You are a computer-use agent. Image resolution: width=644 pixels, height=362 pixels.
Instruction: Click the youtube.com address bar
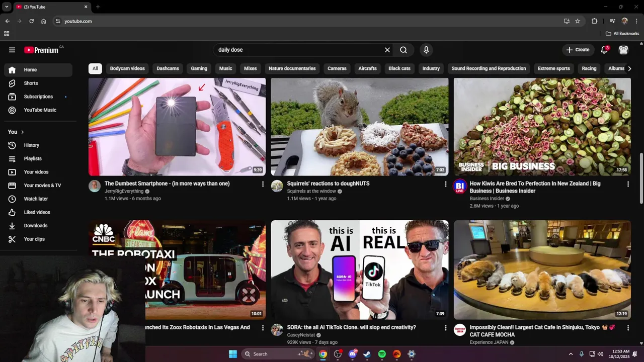[307, 21]
